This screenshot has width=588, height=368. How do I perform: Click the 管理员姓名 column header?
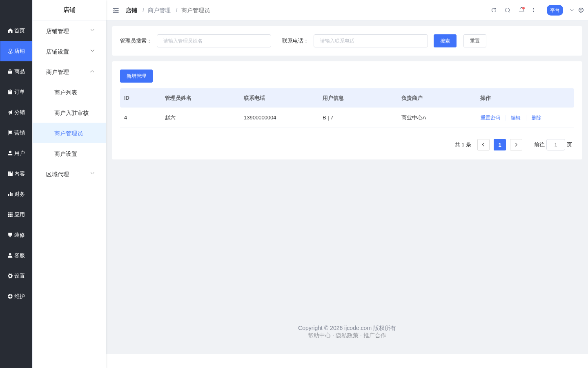178,98
